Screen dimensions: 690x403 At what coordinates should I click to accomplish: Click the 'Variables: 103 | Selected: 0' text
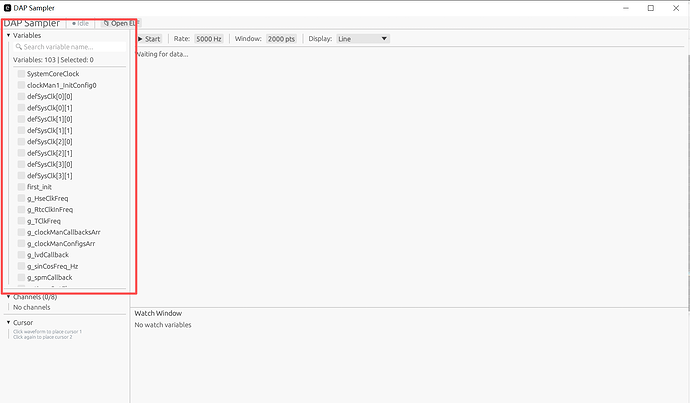click(53, 60)
